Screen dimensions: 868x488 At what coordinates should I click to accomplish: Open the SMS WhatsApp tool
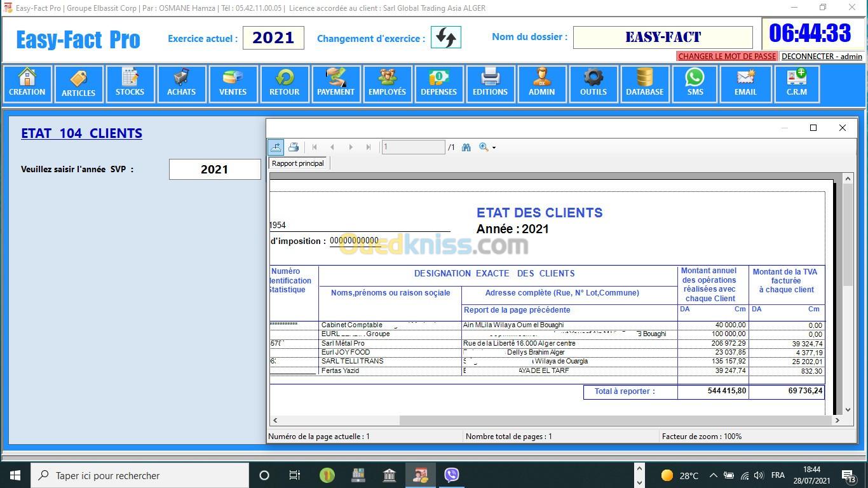[x=695, y=84]
